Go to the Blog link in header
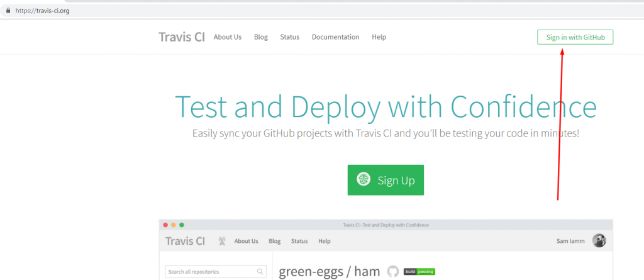The image size is (644, 280). [x=261, y=37]
